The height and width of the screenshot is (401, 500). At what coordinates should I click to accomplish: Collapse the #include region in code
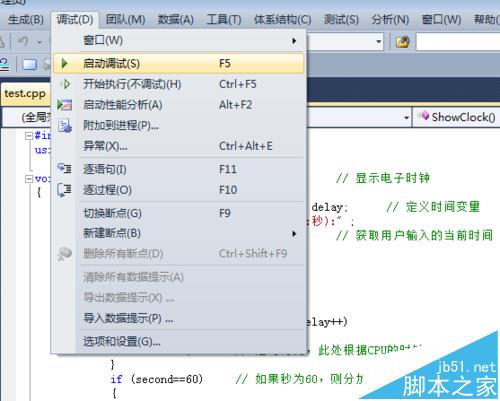point(29,135)
